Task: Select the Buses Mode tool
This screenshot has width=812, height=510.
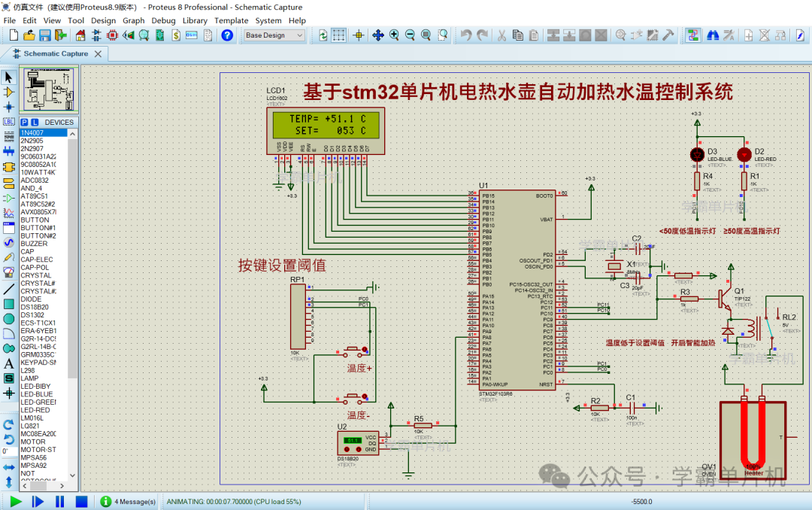Action: [x=9, y=151]
